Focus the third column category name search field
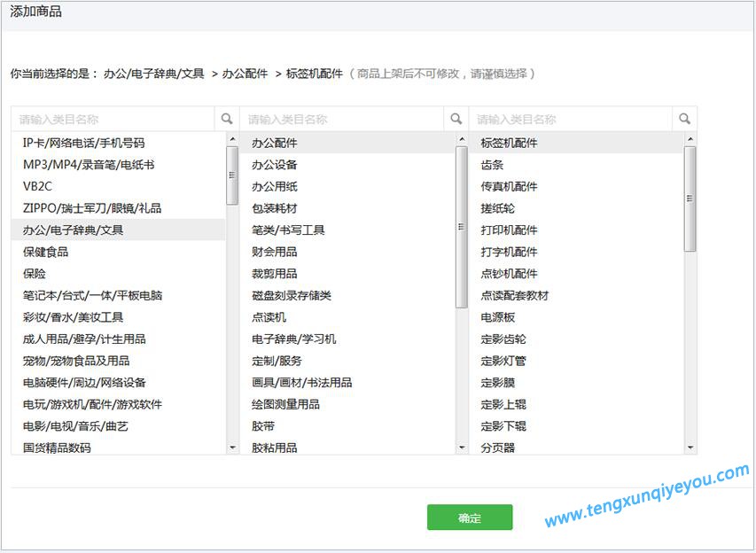 coord(571,119)
